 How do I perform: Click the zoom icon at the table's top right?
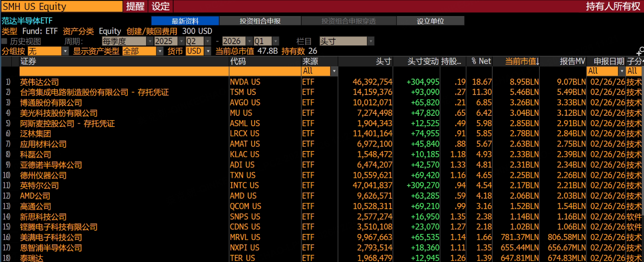(640, 51)
